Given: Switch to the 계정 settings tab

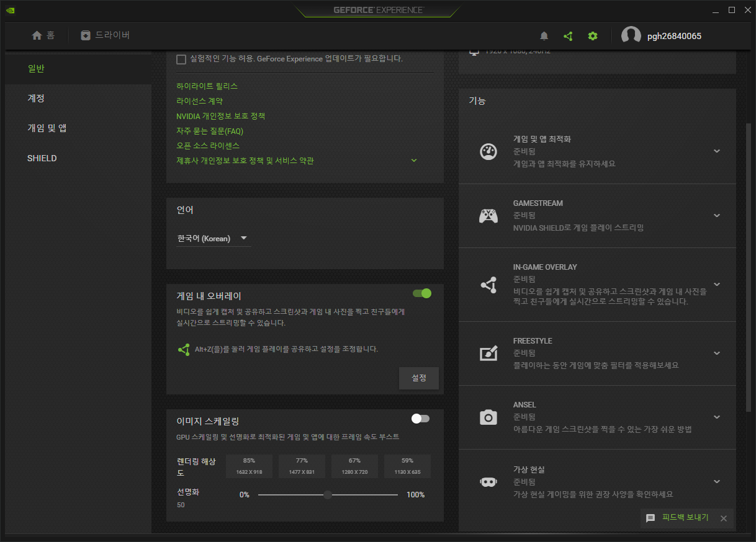Looking at the screenshot, I should pos(78,99).
